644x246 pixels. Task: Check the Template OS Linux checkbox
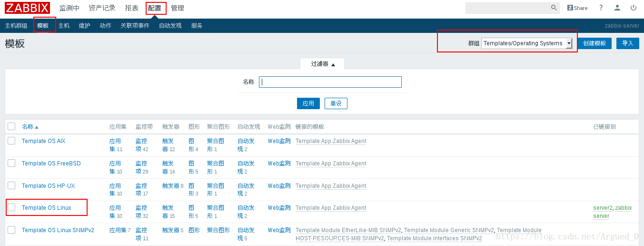coord(11,207)
